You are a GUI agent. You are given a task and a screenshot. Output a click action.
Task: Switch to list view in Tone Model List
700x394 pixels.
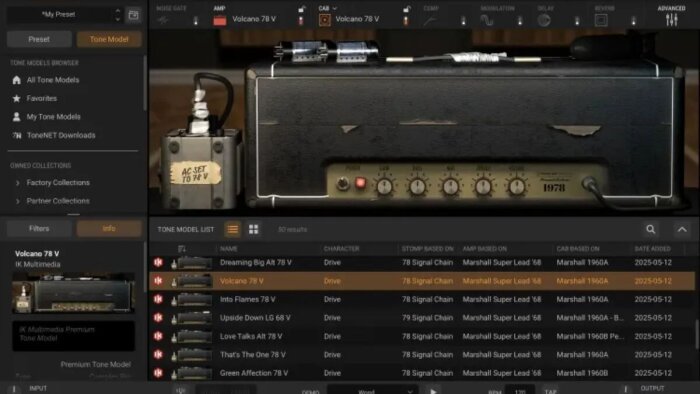tap(233, 229)
